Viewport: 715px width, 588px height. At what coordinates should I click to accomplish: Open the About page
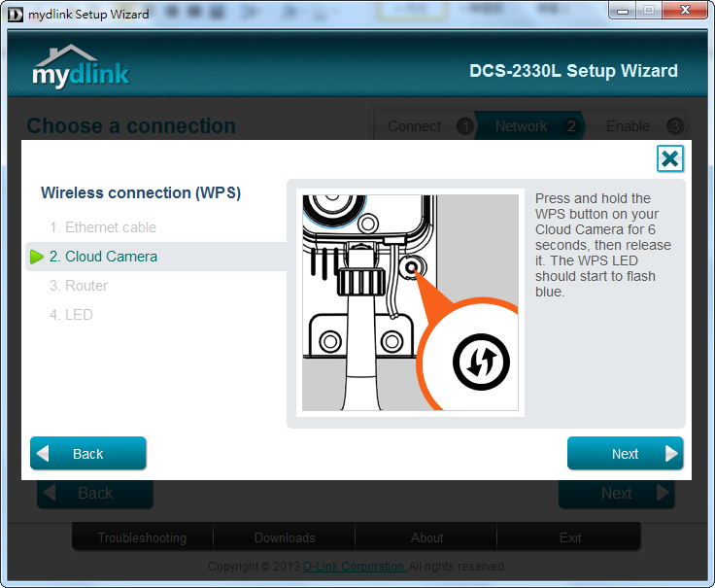[x=426, y=537]
